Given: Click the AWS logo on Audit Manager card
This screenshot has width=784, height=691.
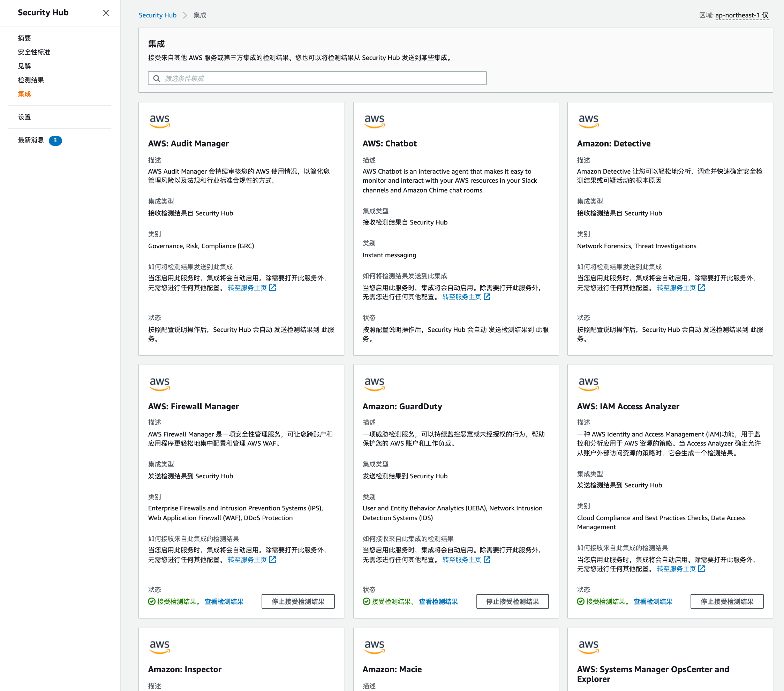Looking at the screenshot, I should [x=160, y=121].
